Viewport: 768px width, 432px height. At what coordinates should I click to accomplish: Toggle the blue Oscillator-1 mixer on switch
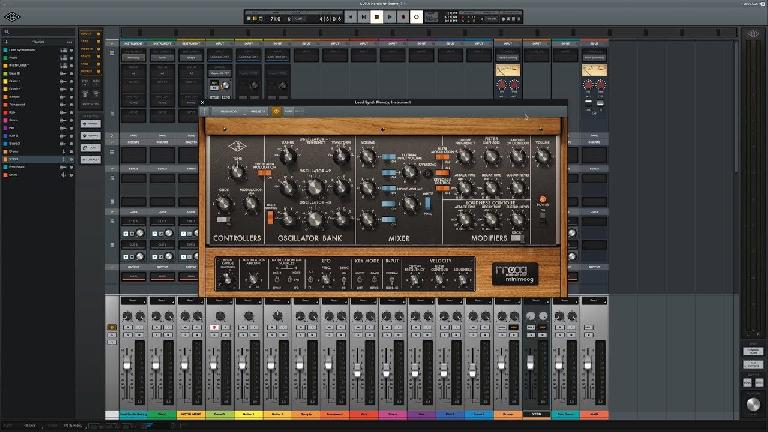point(389,157)
